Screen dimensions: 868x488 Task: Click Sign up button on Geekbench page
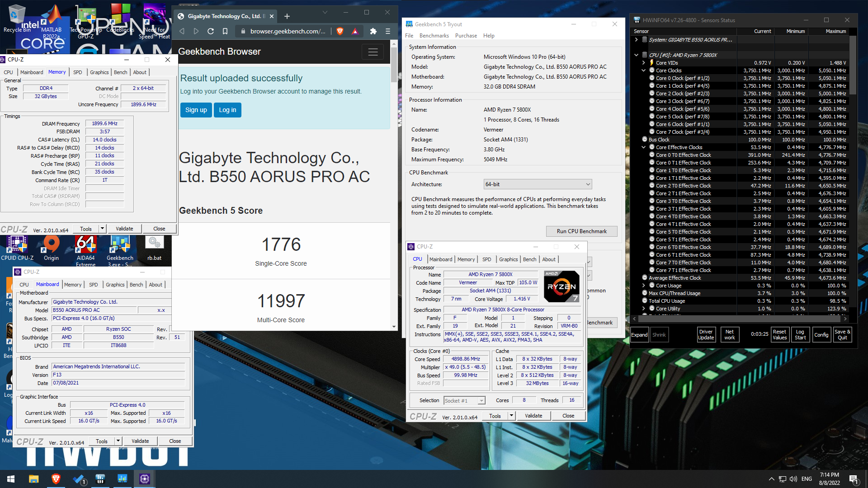(x=196, y=110)
